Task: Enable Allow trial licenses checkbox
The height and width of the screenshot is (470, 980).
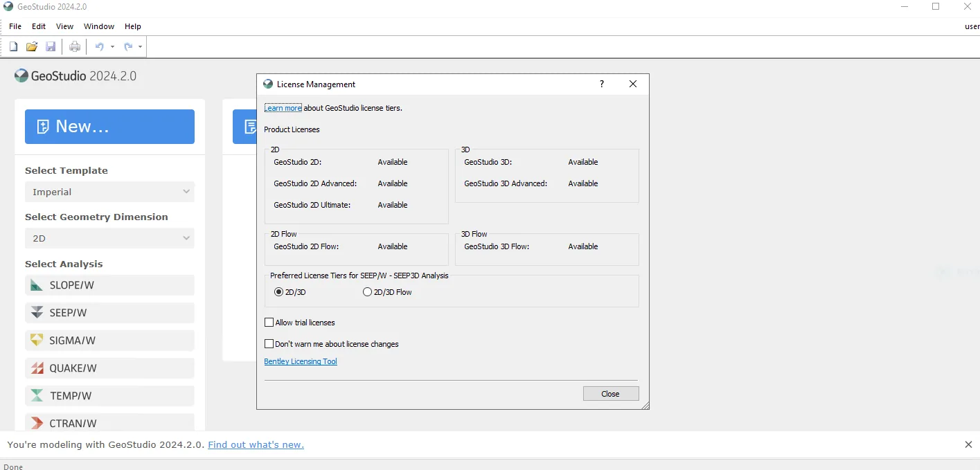Action: [269, 323]
